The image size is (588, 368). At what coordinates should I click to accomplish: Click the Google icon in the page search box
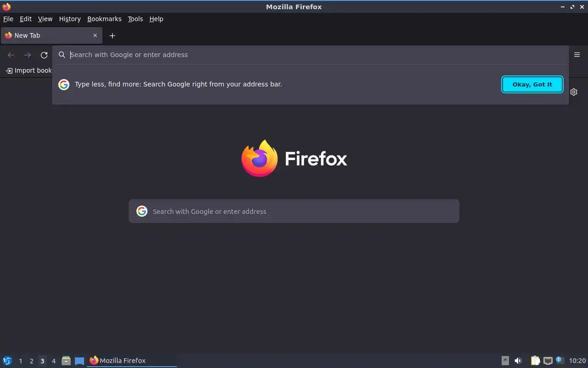point(142,211)
